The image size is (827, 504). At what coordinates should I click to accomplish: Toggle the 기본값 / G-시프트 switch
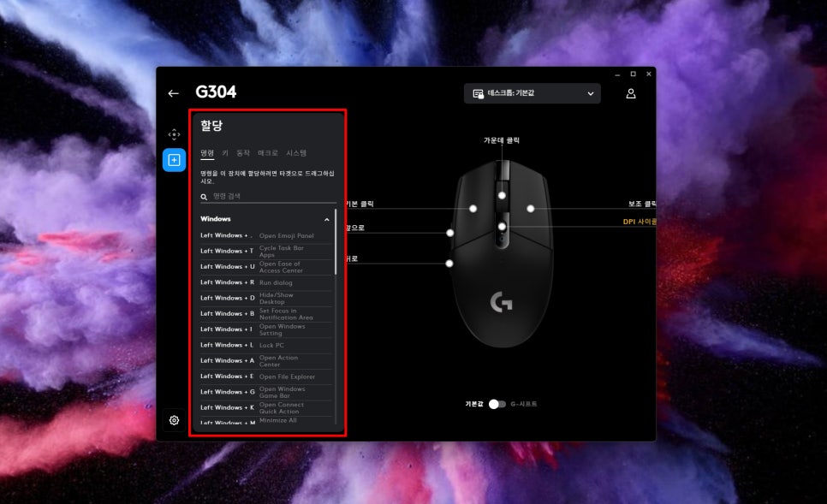pyautogui.click(x=497, y=404)
